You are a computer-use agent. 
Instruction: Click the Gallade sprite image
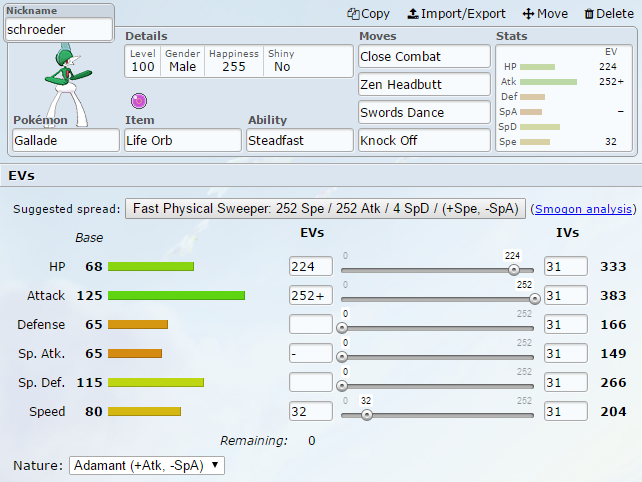(x=68, y=86)
